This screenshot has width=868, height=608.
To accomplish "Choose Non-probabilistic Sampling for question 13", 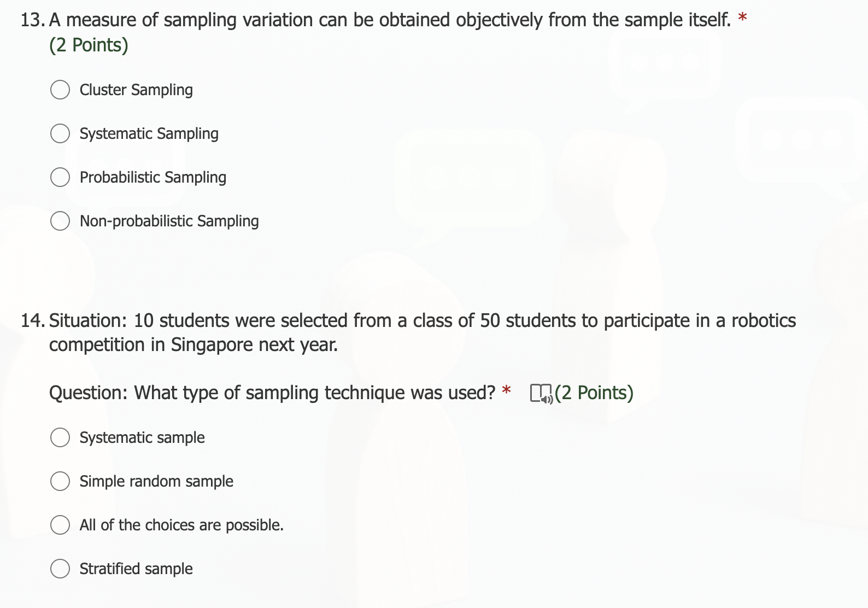I will (x=60, y=220).
